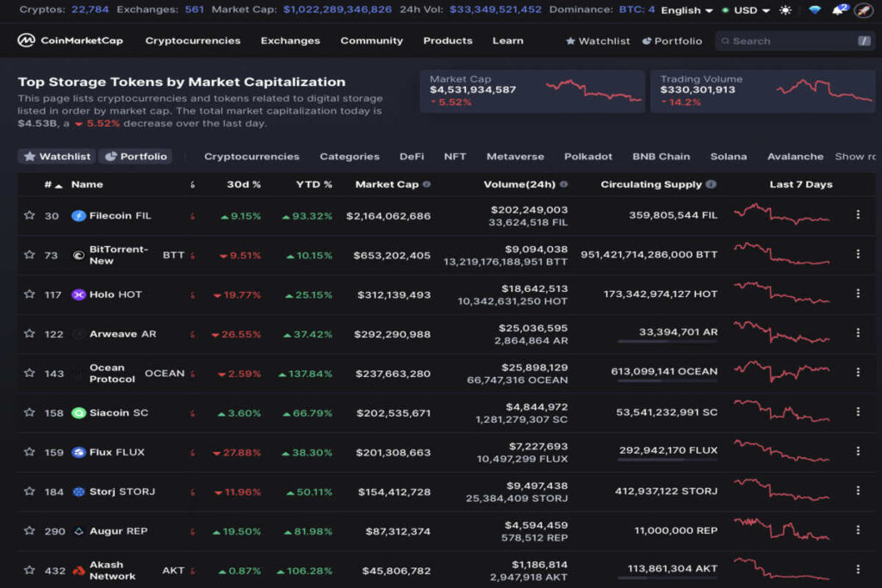The image size is (882, 588).
Task: Star Flux FLUX to watchlist
Action: pos(29,452)
